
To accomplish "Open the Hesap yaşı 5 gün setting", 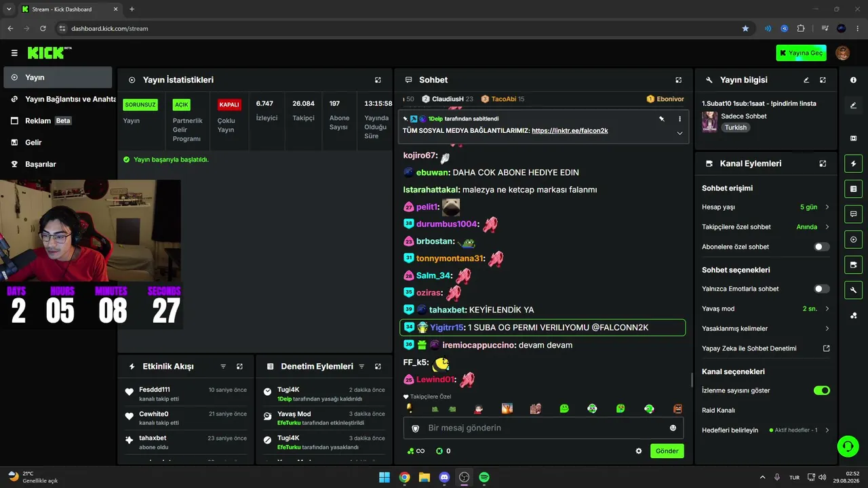I will pyautogui.click(x=766, y=207).
